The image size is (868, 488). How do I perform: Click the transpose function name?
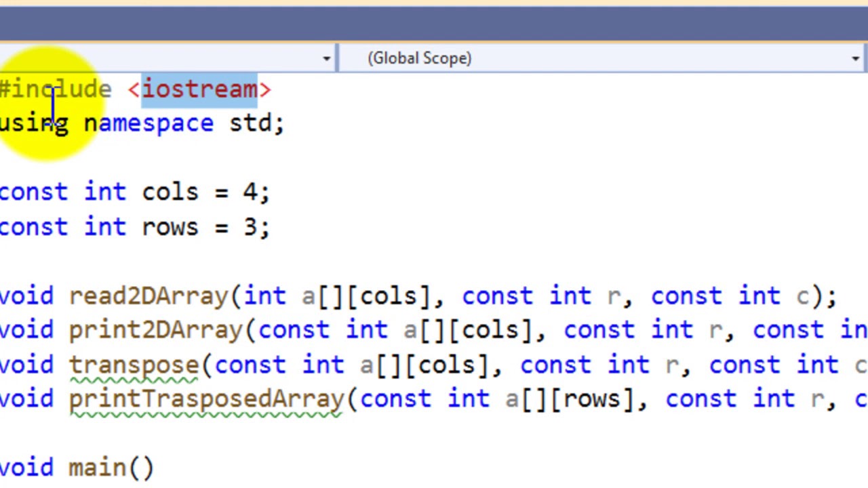coord(134,365)
